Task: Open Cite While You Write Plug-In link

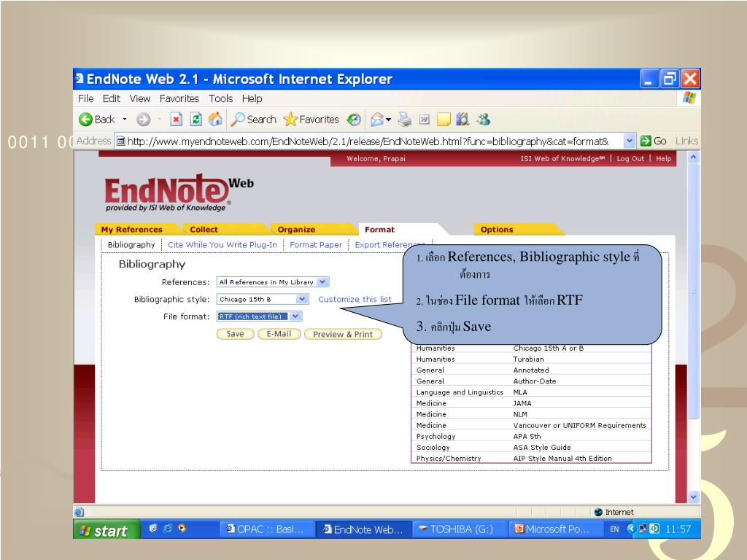Action: [x=222, y=245]
